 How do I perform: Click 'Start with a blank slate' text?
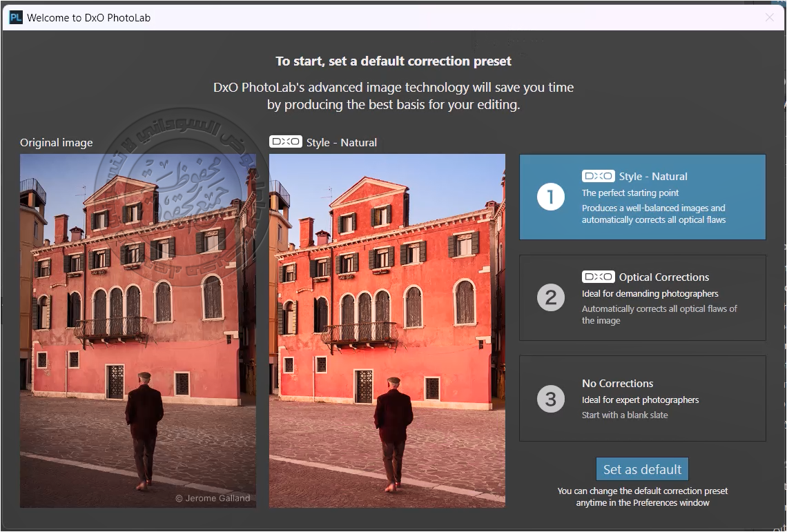click(x=625, y=415)
